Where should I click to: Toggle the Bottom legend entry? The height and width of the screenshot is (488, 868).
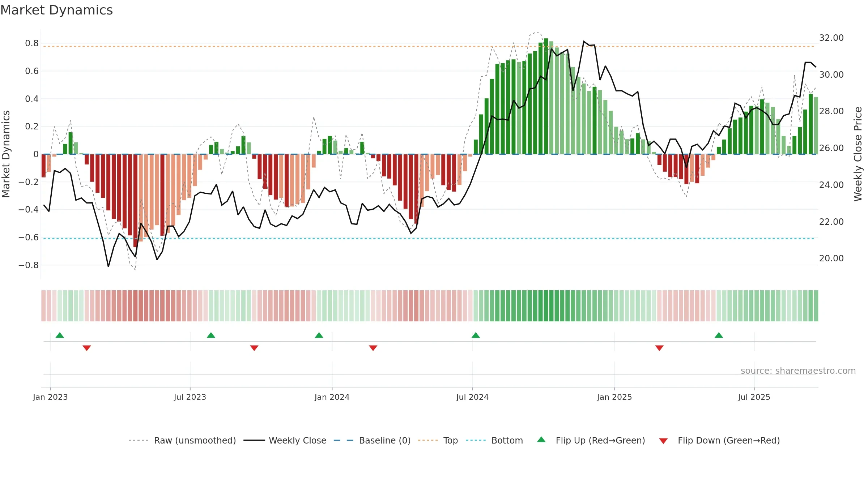coord(494,440)
